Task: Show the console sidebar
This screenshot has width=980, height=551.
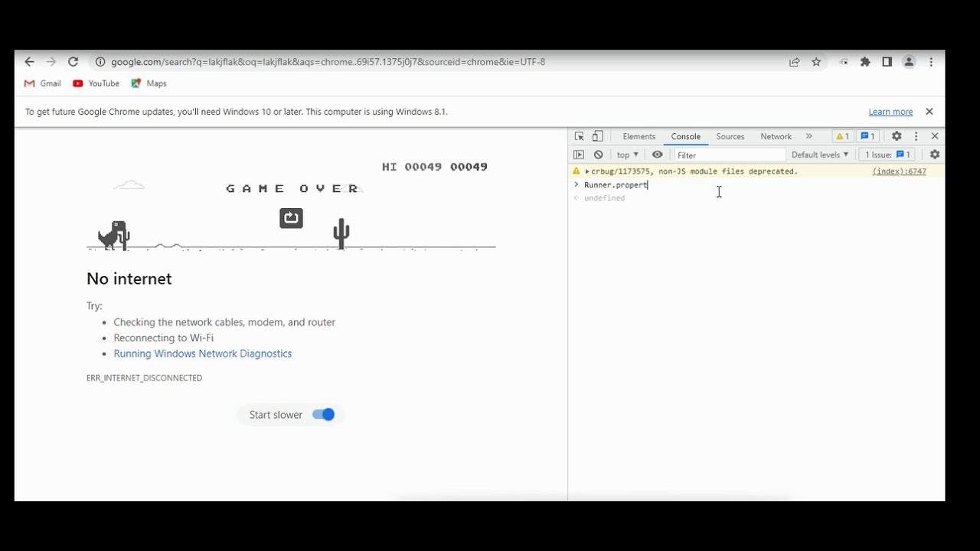Action: [x=579, y=155]
